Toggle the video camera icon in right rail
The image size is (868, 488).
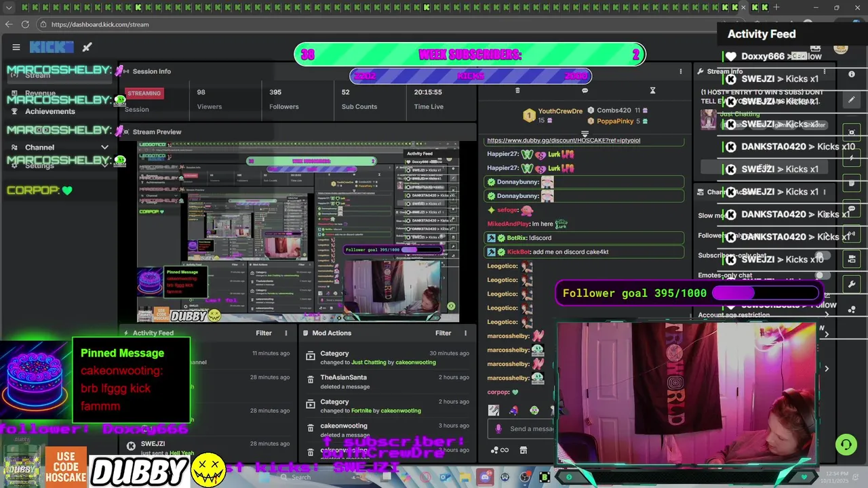pyautogui.click(x=852, y=259)
